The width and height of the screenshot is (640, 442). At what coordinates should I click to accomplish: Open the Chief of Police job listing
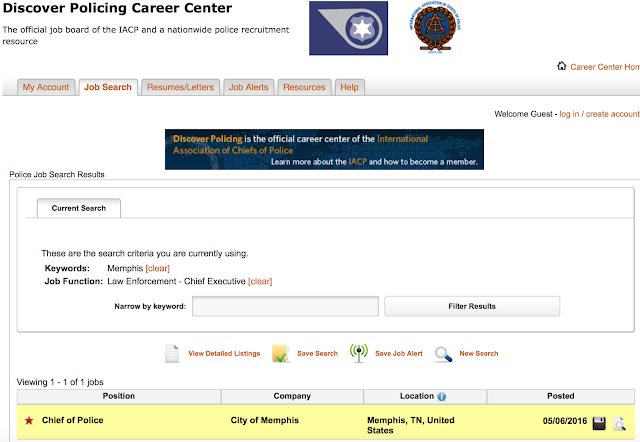click(x=73, y=420)
